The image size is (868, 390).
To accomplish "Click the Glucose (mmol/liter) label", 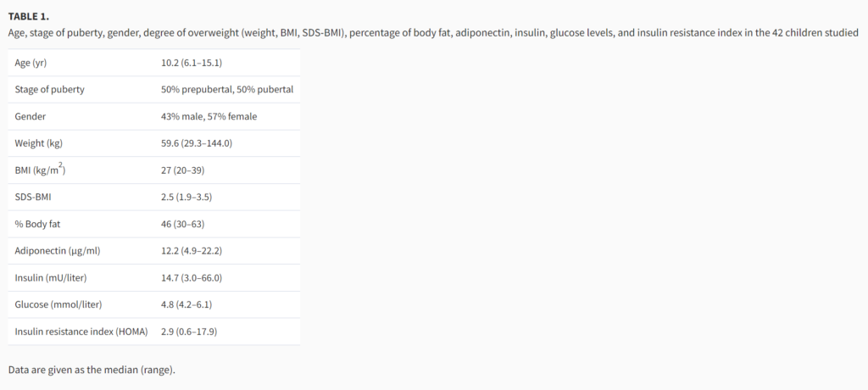I will (x=58, y=304).
